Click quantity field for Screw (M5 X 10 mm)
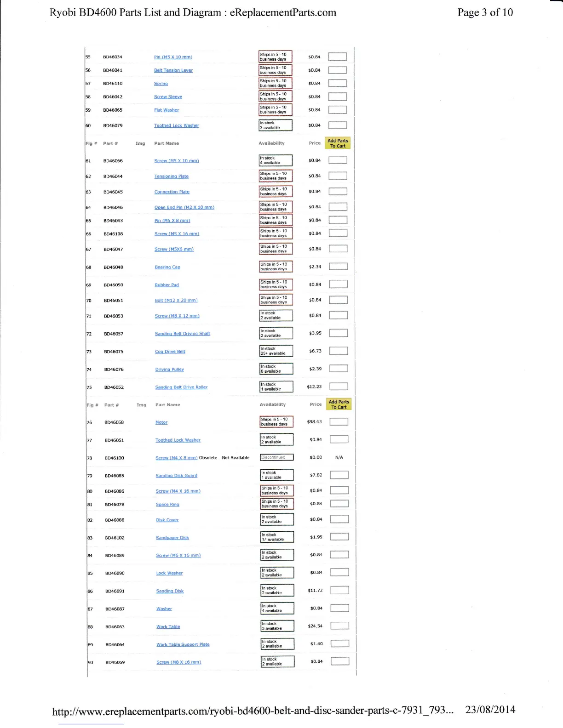The height and width of the screenshot is (728, 563). [x=338, y=160]
